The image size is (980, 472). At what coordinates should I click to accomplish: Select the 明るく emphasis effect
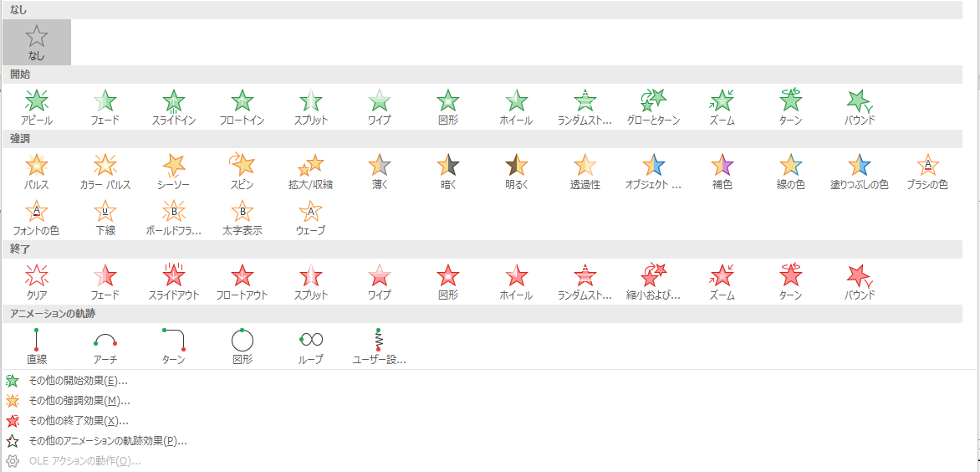516,172
